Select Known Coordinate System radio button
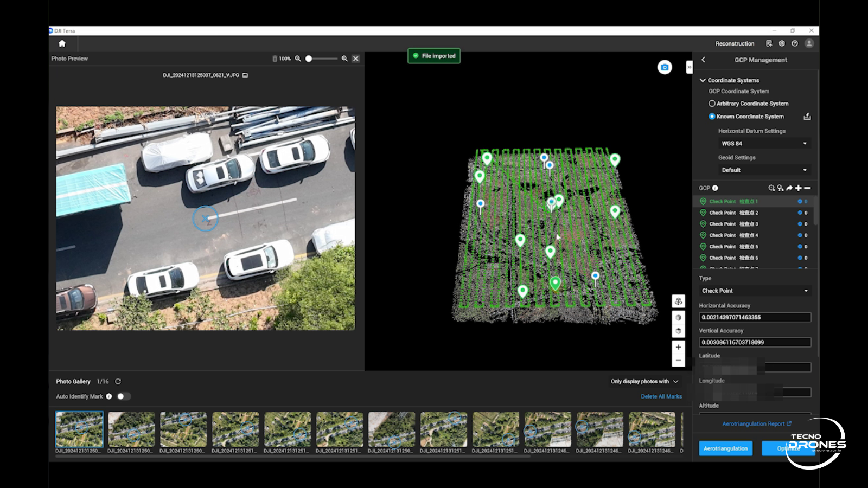Screen dimensions: 868x488 point(712,117)
